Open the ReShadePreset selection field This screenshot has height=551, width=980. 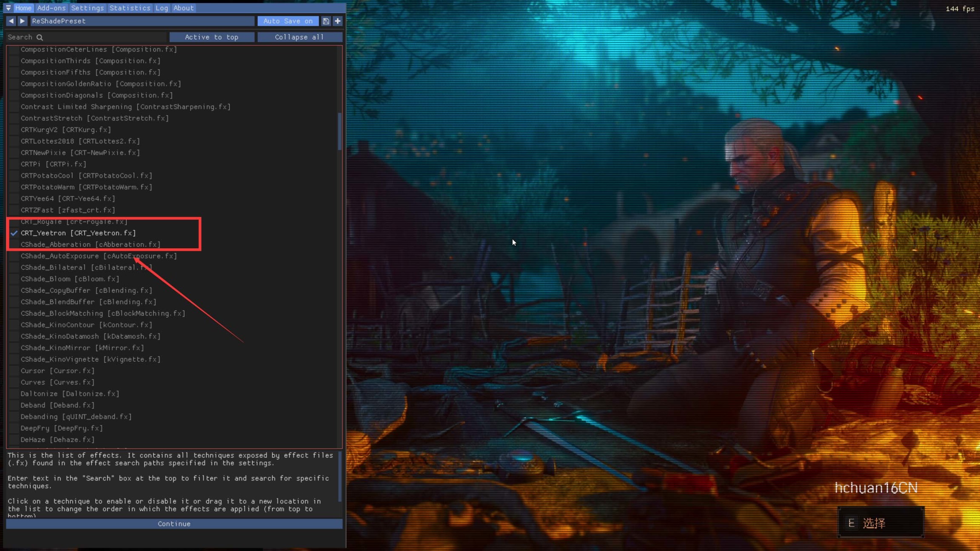tap(142, 21)
